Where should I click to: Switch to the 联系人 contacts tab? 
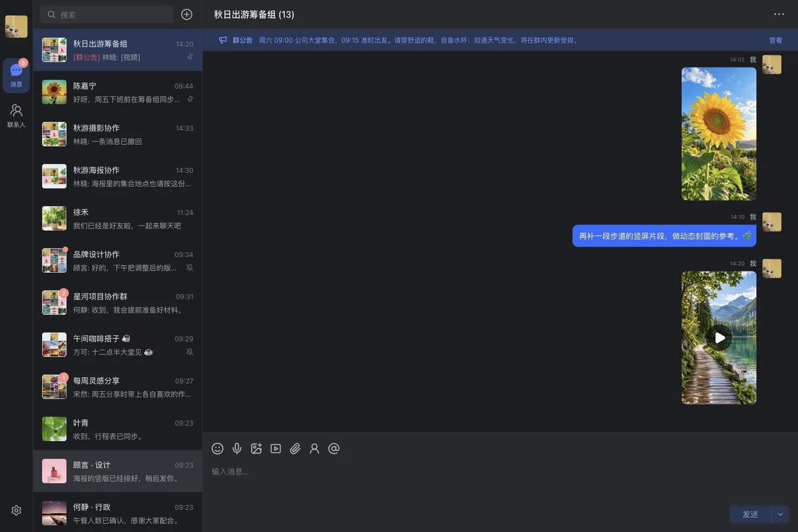pos(16,116)
